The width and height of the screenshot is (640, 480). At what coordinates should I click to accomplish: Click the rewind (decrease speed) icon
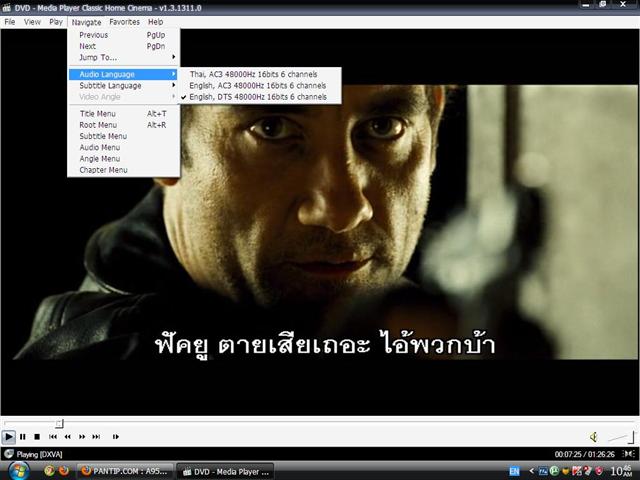point(67,437)
